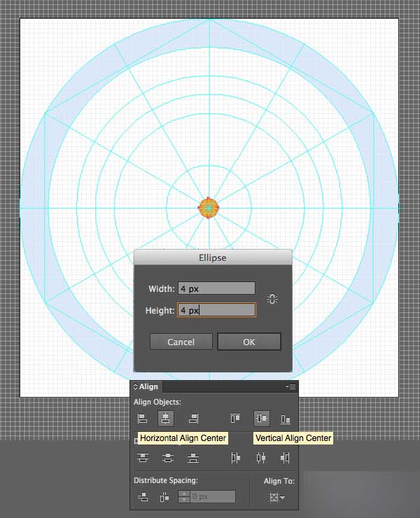Click the Height input field
Viewport: 420px width, 518px height.
(x=216, y=310)
